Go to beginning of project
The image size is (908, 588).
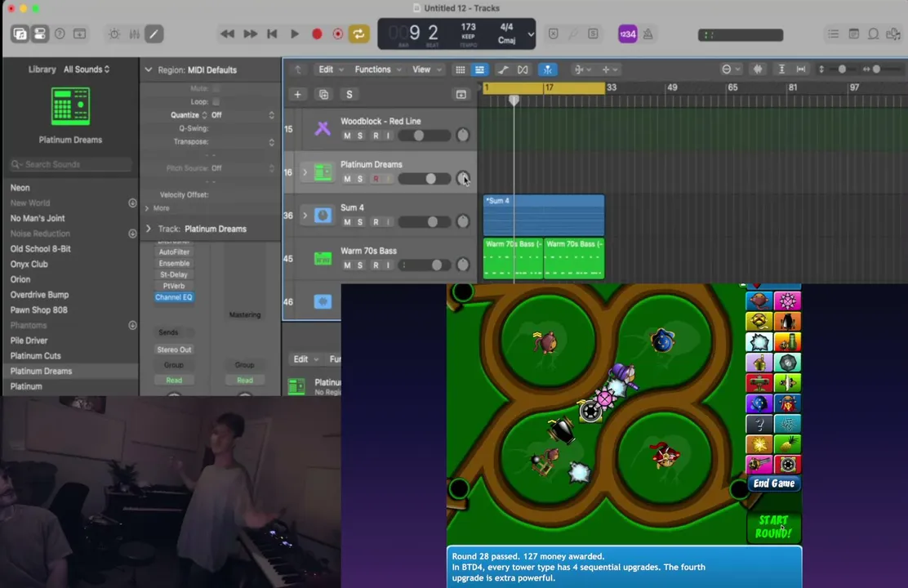tap(272, 34)
